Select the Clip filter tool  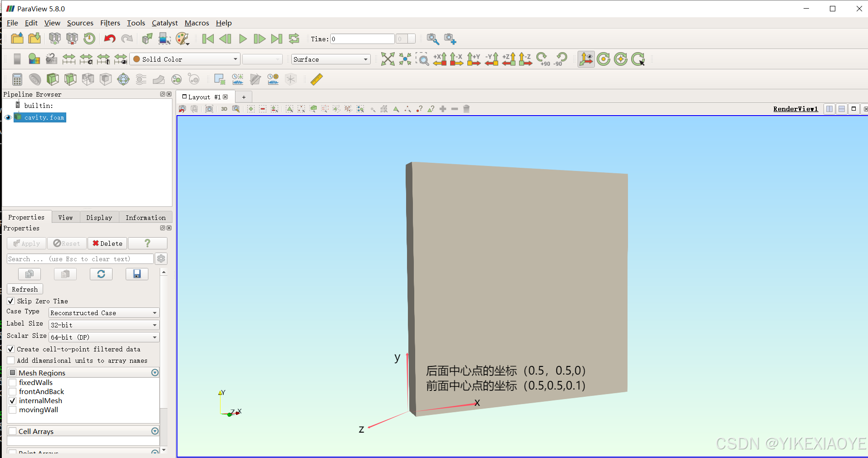click(x=53, y=79)
